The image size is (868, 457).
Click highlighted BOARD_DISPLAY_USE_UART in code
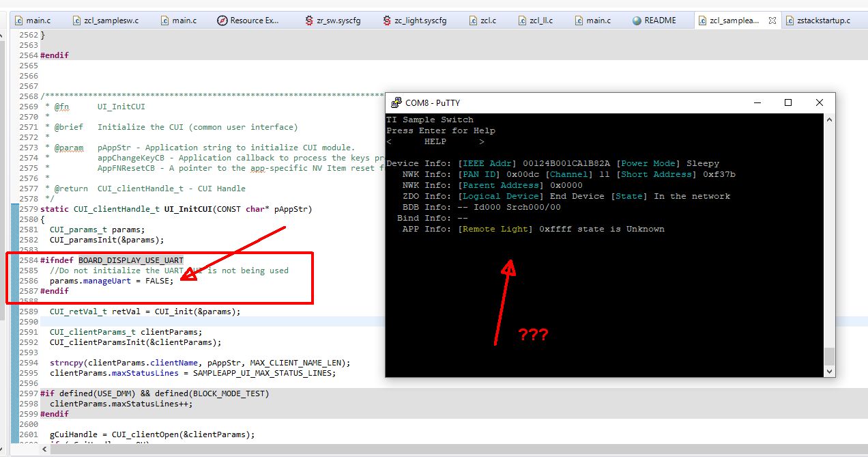tap(131, 260)
